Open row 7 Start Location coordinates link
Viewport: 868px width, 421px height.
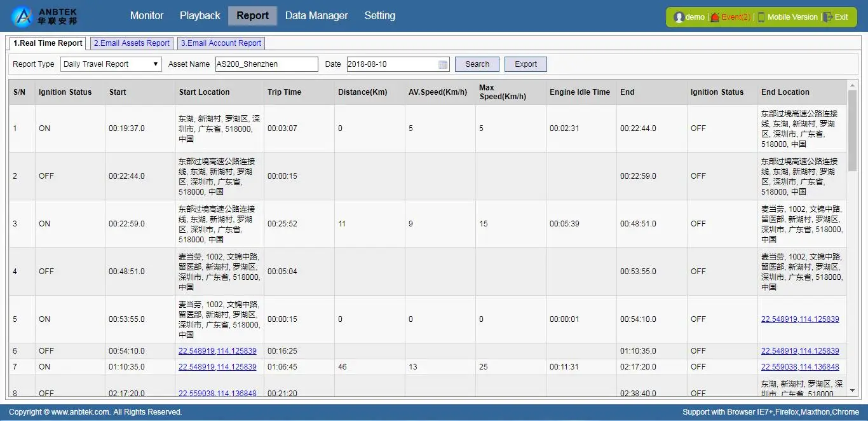(217, 367)
